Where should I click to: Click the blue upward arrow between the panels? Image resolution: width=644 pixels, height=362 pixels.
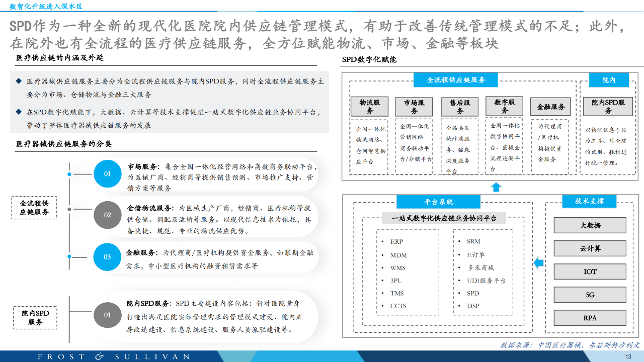496,187
